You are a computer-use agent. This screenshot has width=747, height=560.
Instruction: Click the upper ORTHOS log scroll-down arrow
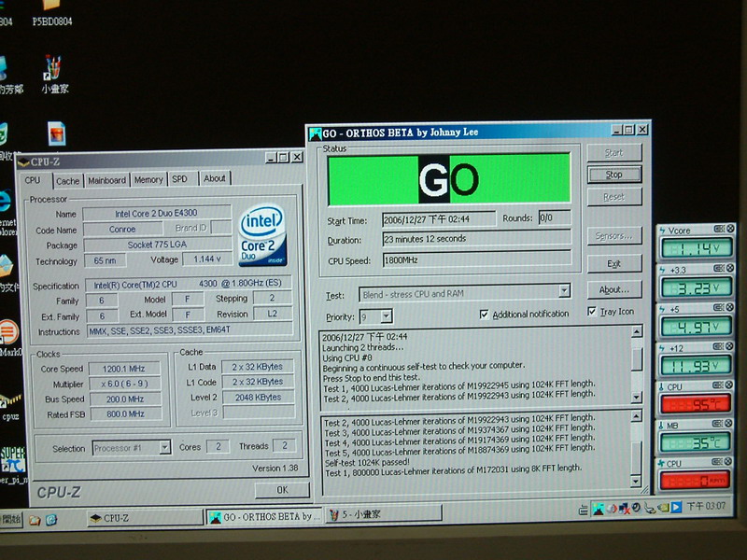click(x=637, y=396)
